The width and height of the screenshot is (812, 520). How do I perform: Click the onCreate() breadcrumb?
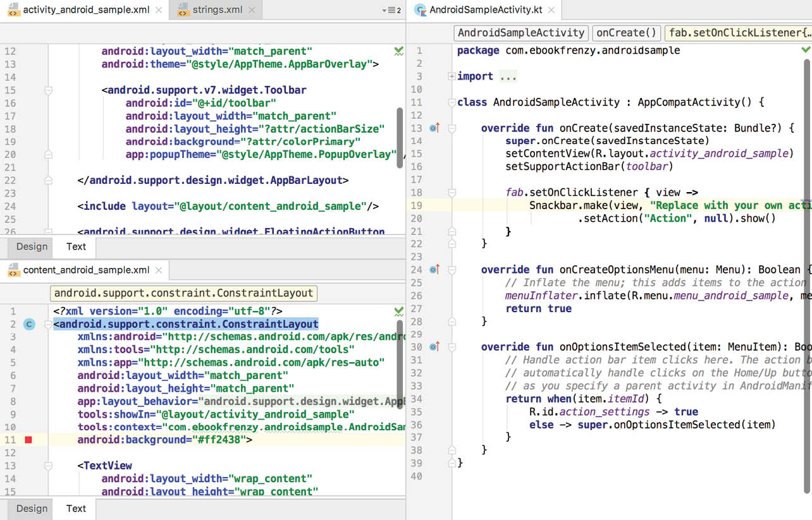click(626, 33)
